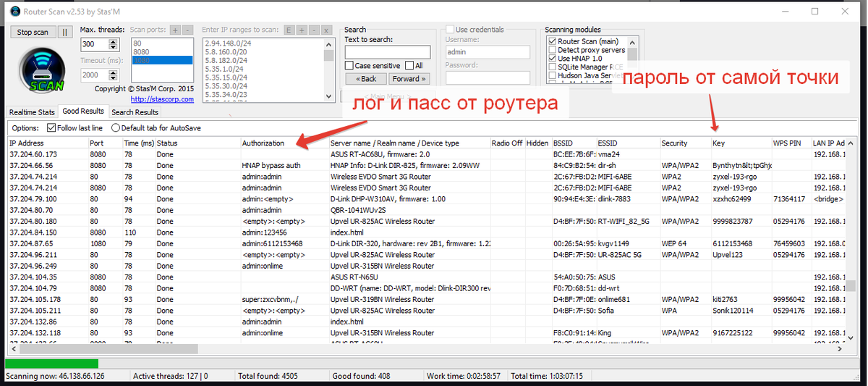
Task: Click the Username field containing admin
Action: (x=488, y=52)
